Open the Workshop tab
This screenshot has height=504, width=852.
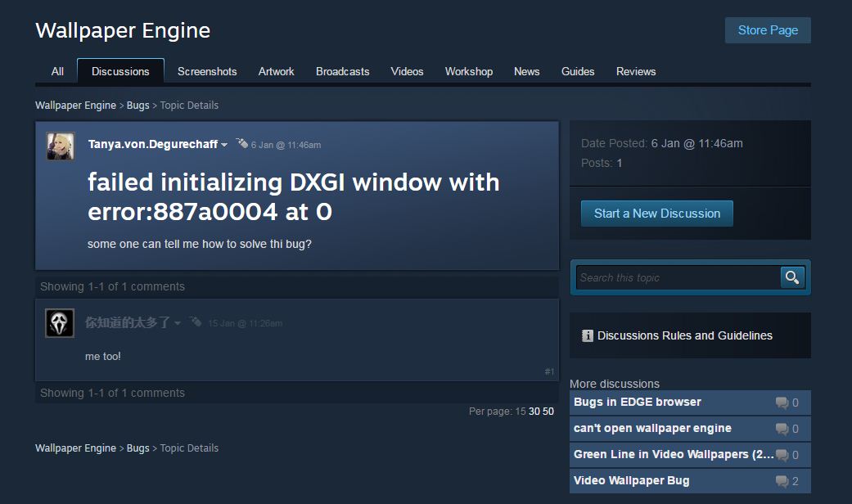pyautogui.click(x=468, y=71)
